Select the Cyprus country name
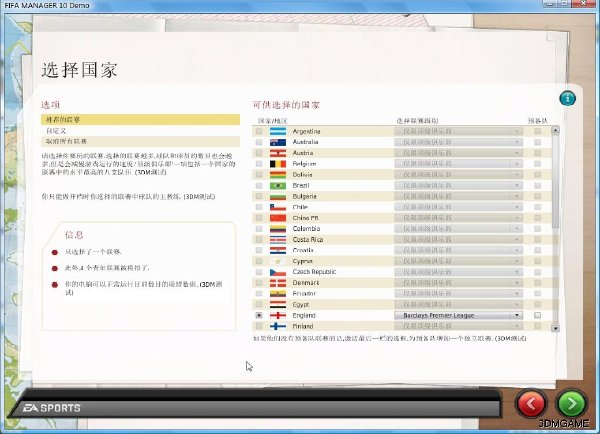600x434 pixels. 303,261
